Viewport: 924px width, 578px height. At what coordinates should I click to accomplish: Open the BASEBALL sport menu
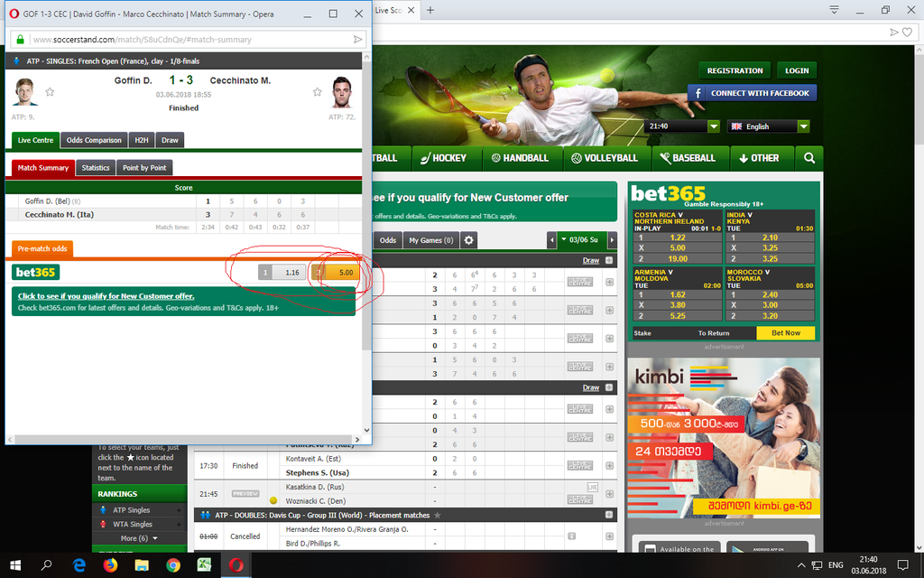tap(688, 158)
